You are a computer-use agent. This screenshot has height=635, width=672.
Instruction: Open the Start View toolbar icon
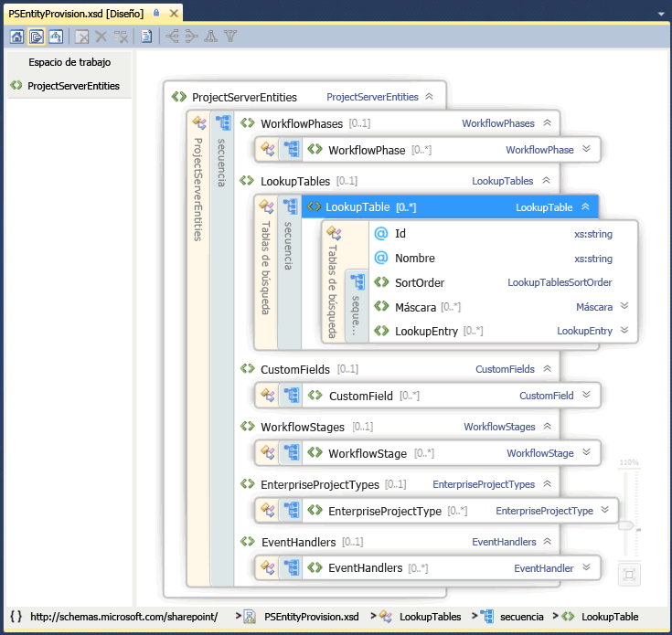[x=16, y=37]
